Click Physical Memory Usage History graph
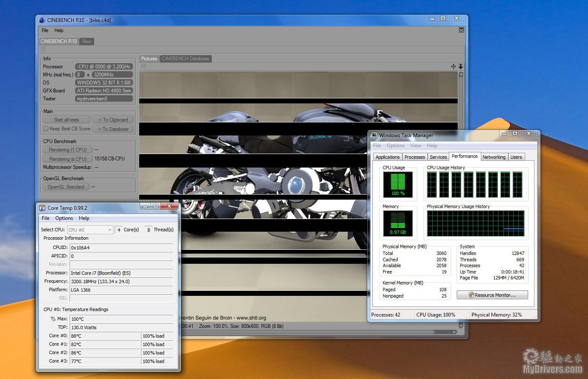Viewport: 588px width, 379px height. (476, 223)
